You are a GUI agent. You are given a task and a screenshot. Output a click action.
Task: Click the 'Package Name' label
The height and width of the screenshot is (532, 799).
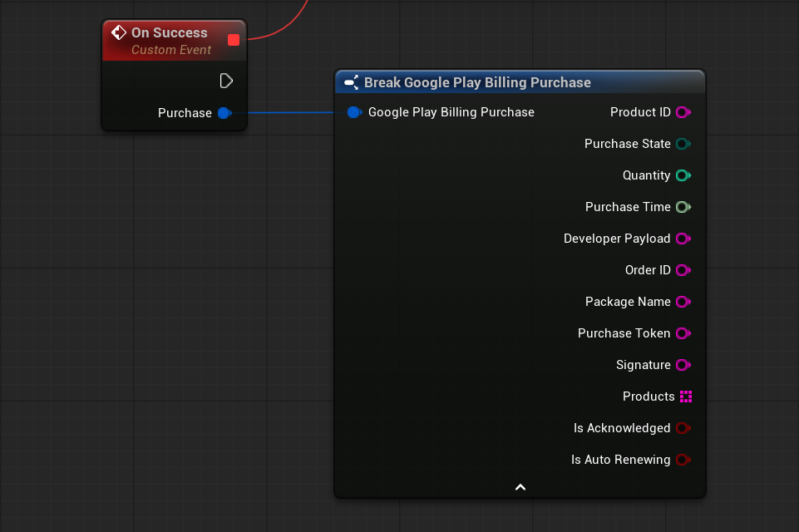(628, 302)
